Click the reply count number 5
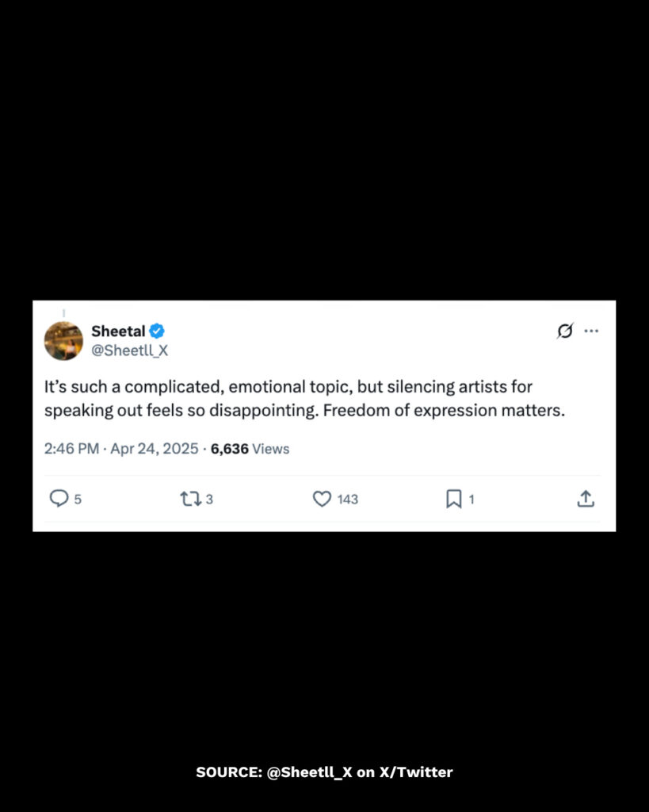The height and width of the screenshot is (812, 649). (x=78, y=500)
